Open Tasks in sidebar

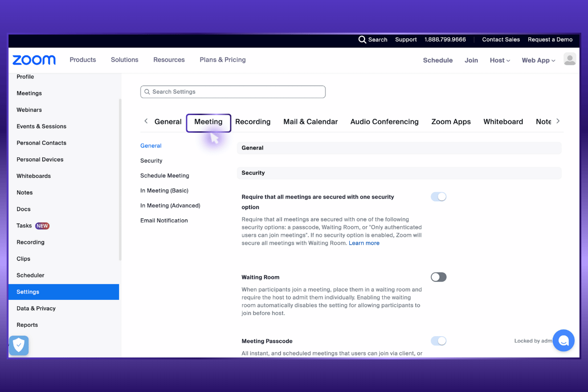[x=24, y=226]
